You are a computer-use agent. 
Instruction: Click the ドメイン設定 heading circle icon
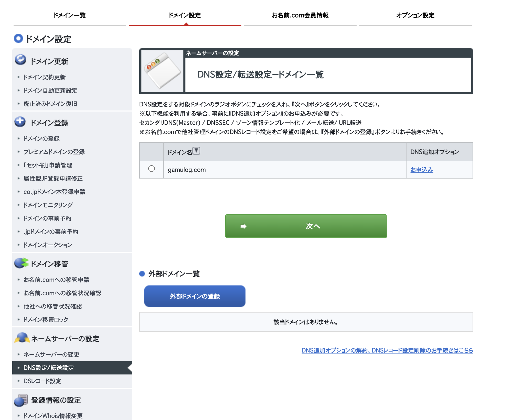point(18,39)
